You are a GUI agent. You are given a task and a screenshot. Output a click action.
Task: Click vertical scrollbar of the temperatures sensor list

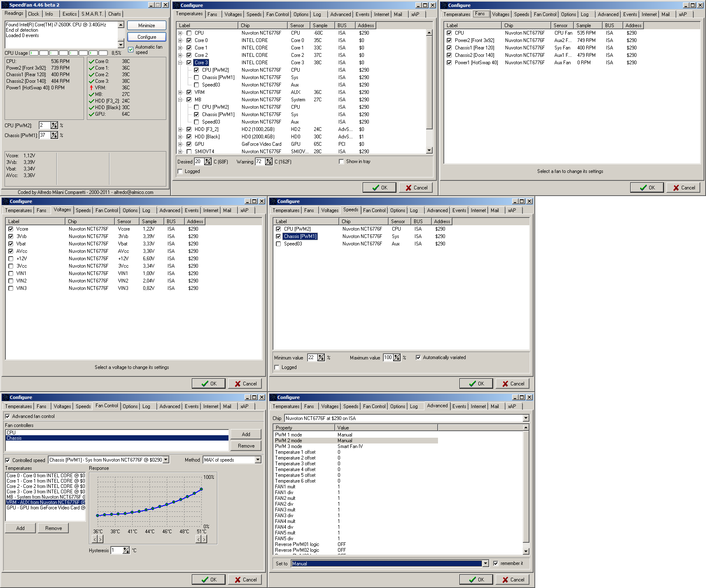tap(429, 91)
